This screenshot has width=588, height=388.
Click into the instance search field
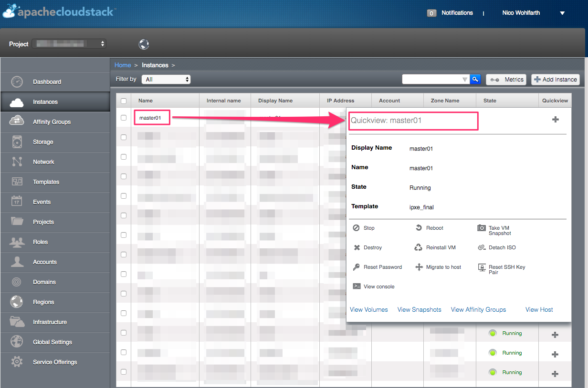432,80
